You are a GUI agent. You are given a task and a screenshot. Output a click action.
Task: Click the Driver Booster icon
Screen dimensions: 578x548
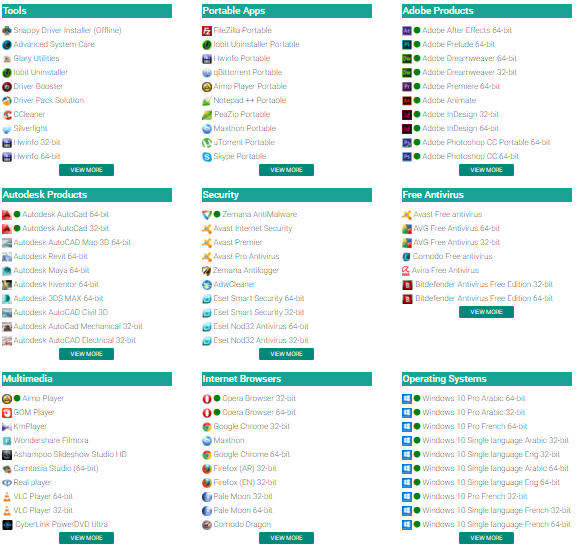(7, 87)
